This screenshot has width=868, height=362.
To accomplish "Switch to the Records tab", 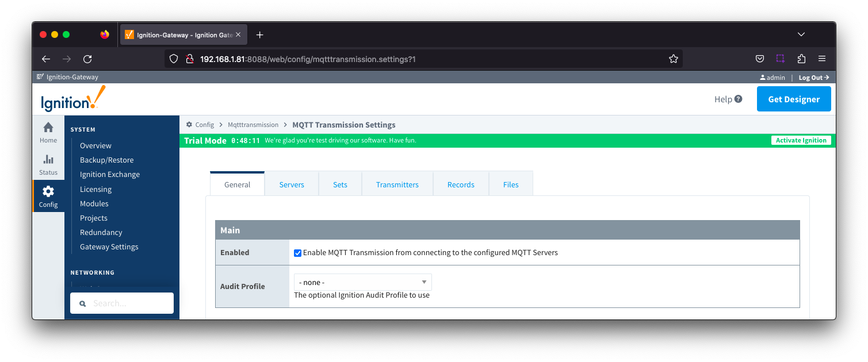I will click(461, 184).
